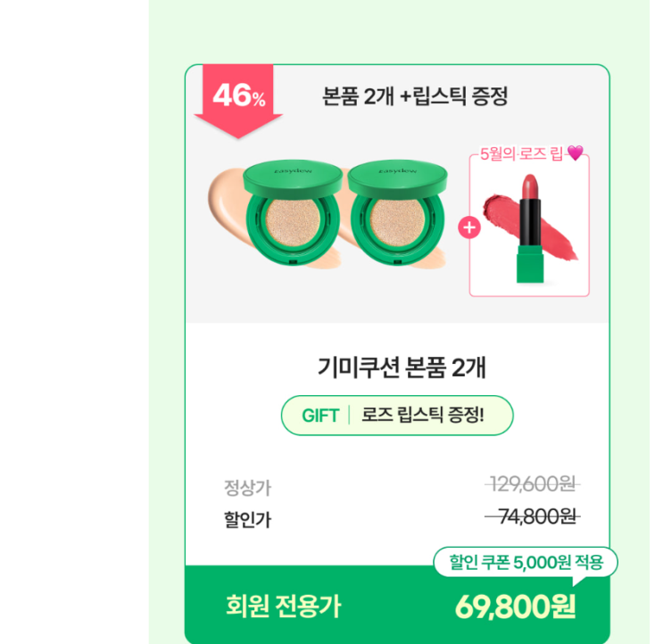This screenshot has width=663, height=644.
Task: Click the '5월의 로즈 립' label
Action: (521, 153)
